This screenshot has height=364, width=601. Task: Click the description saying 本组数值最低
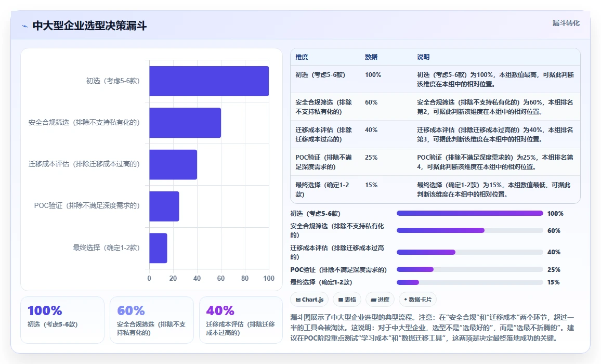[494, 190]
